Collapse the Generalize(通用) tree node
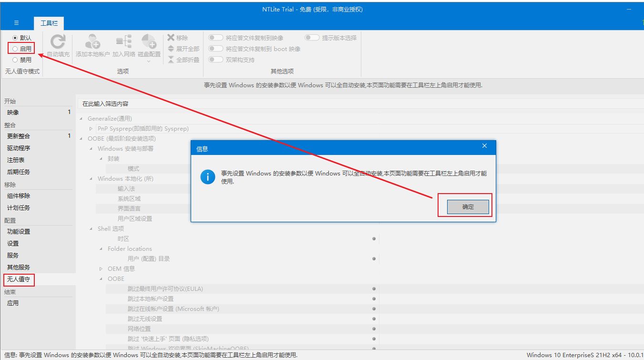The image size is (644, 360). click(x=81, y=119)
